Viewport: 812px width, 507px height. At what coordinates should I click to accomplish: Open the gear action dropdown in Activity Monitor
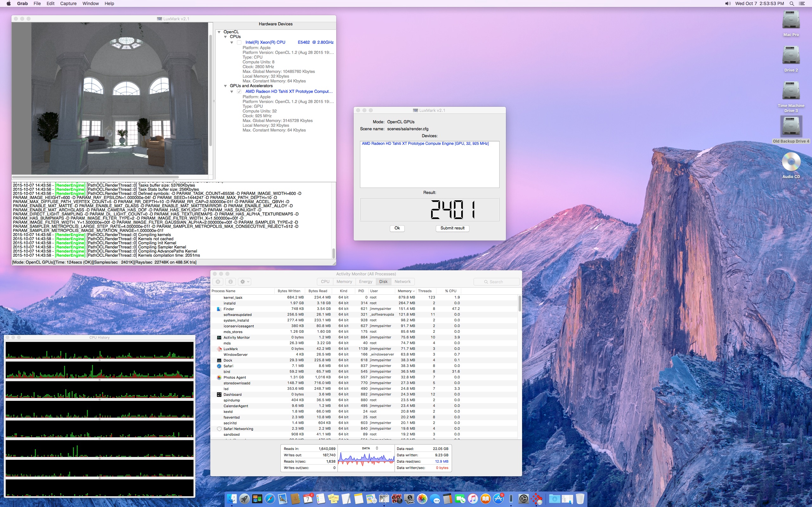tap(245, 282)
